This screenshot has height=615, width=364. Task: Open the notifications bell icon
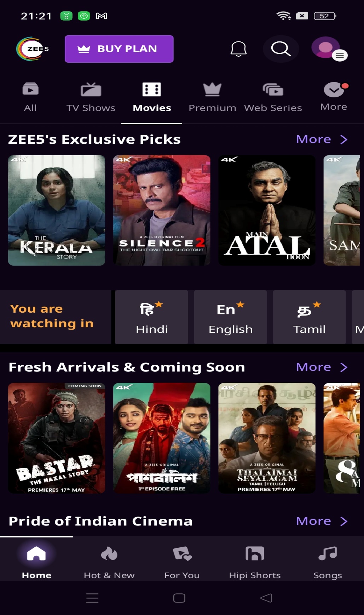(238, 49)
